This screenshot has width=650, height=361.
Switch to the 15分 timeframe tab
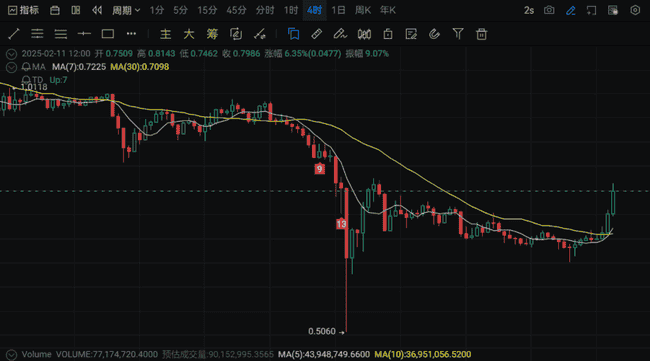tap(207, 10)
